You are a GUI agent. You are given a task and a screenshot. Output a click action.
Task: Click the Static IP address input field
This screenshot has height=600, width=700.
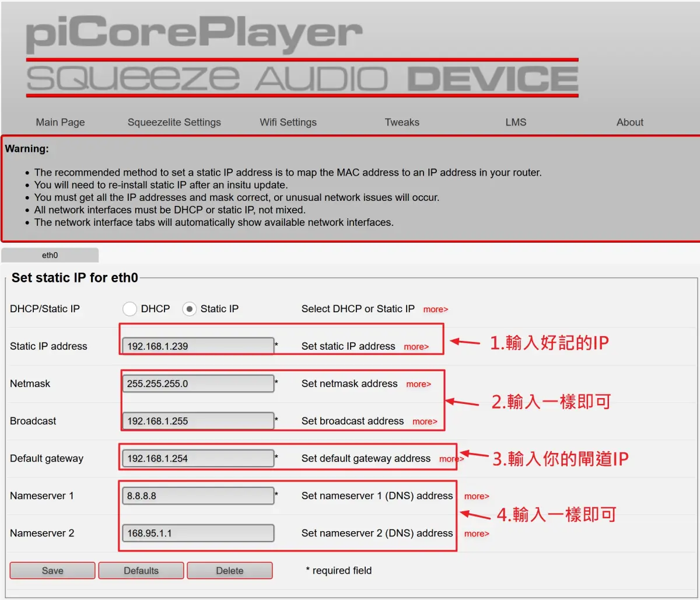[198, 346]
